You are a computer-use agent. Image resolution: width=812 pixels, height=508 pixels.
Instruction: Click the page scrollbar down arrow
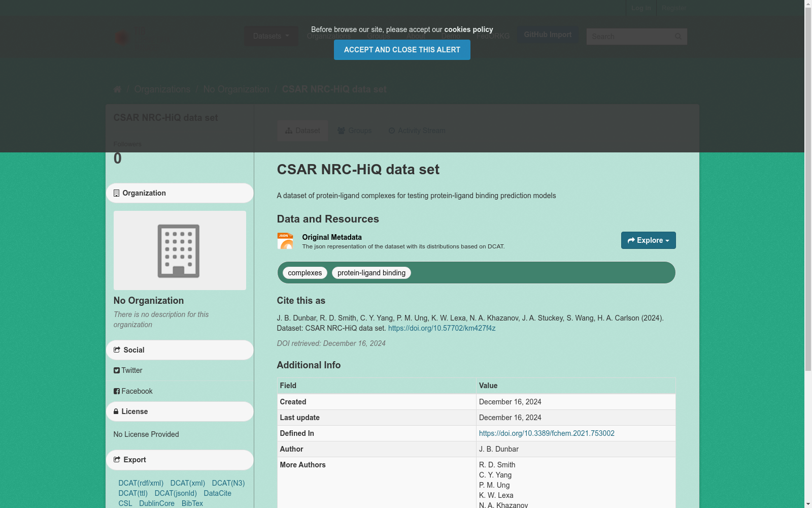click(x=808, y=504)
